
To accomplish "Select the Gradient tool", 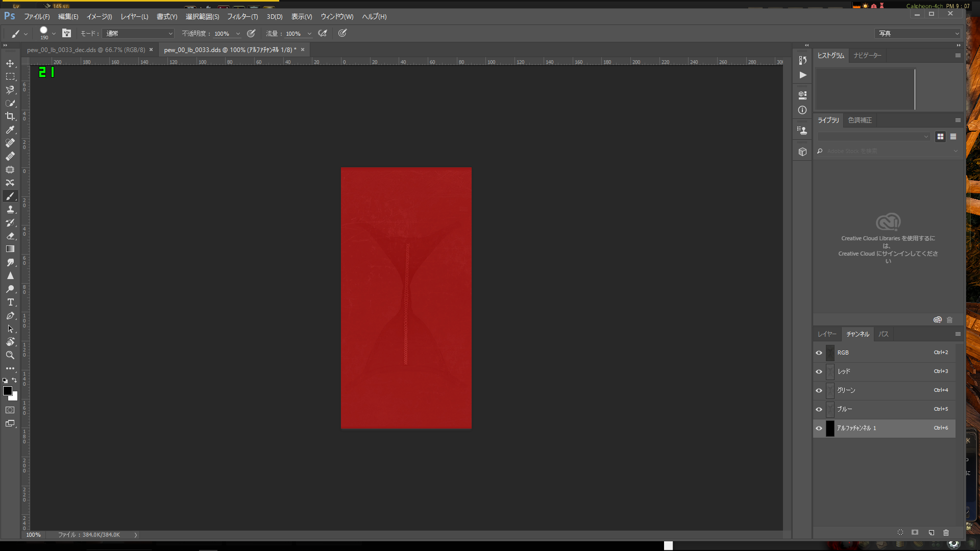I will point(10,249).
